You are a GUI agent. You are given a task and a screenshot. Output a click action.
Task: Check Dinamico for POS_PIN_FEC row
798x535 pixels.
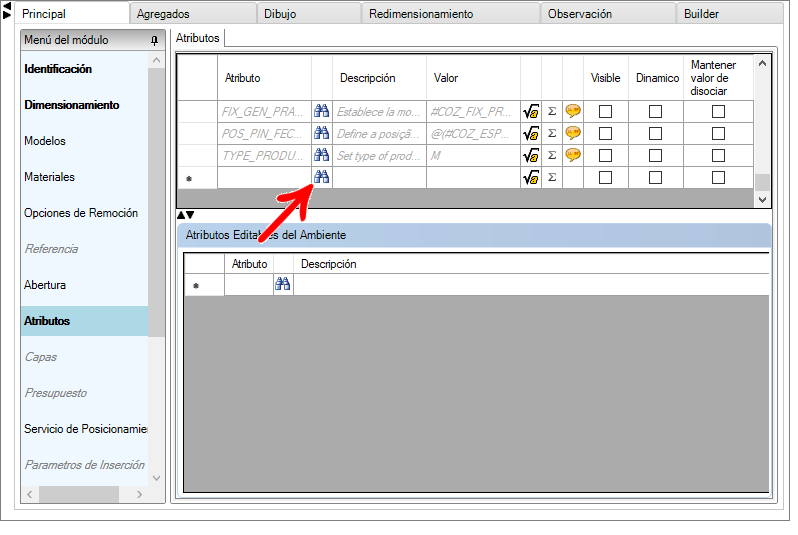[656, 133]
